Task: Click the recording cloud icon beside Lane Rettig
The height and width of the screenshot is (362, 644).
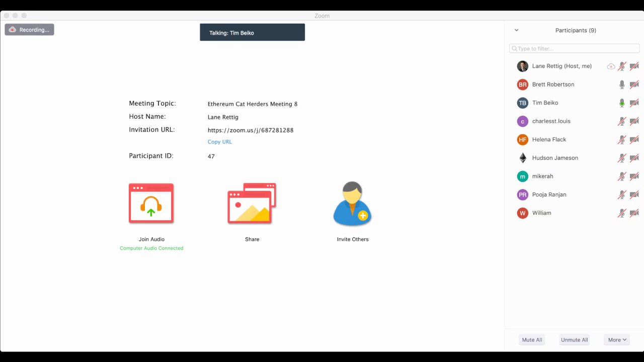Action: pyautogui.click(x=611, y=66)
